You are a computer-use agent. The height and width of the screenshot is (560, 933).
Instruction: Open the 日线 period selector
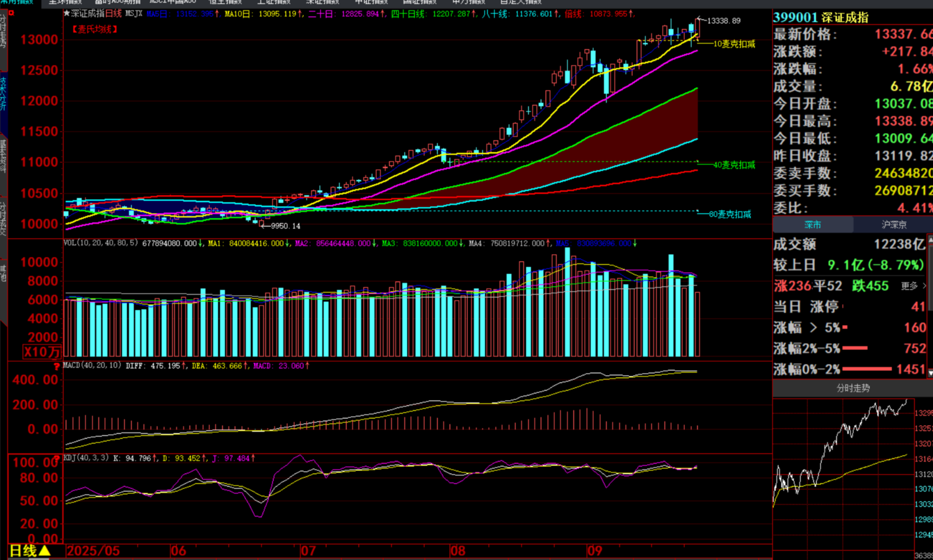31,551
